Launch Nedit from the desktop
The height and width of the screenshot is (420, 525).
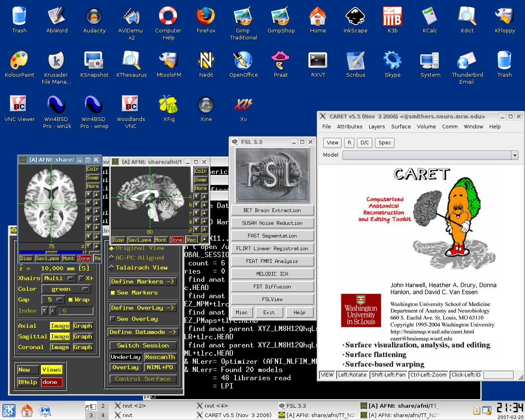(206, 64)
